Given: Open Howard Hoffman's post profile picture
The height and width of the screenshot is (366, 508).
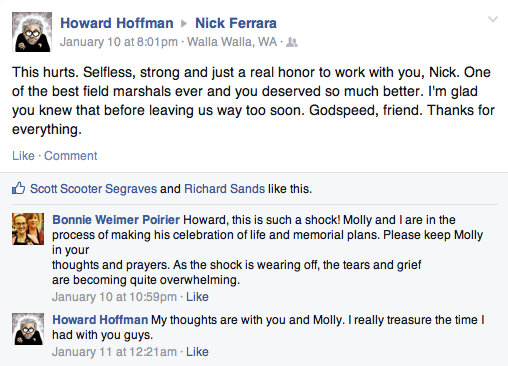Looking at the screenshot, I should (x=32, y=32).
